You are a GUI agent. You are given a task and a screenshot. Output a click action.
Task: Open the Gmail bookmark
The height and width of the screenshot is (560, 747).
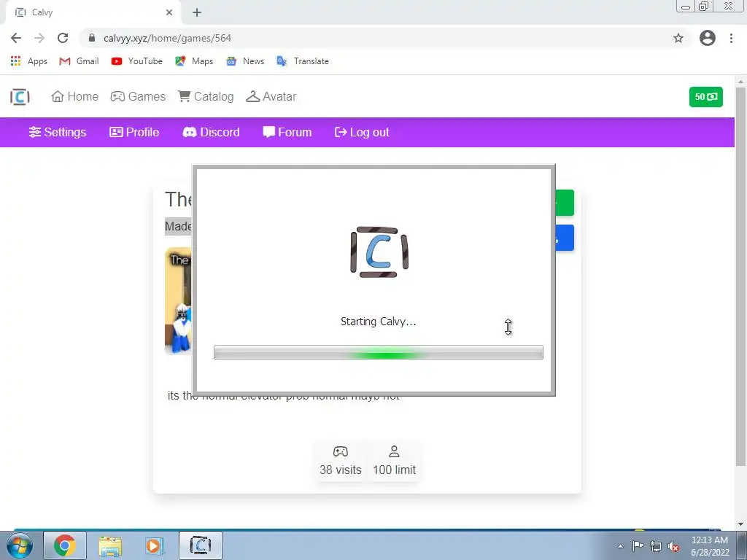tap(79, 61)
